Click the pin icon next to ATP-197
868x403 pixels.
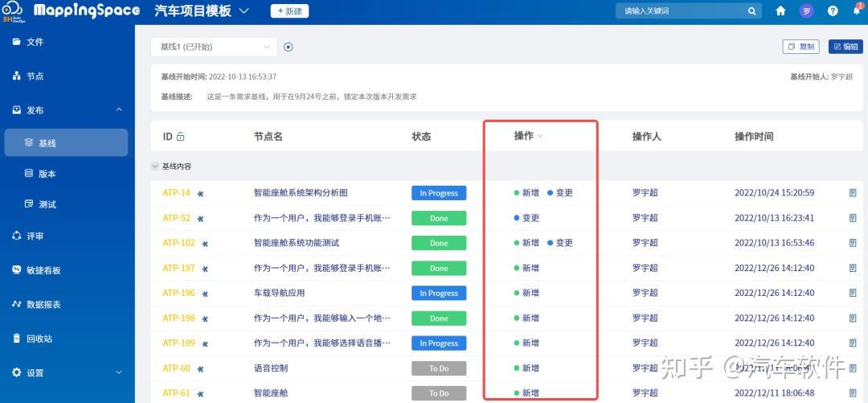tap(205, 269)
